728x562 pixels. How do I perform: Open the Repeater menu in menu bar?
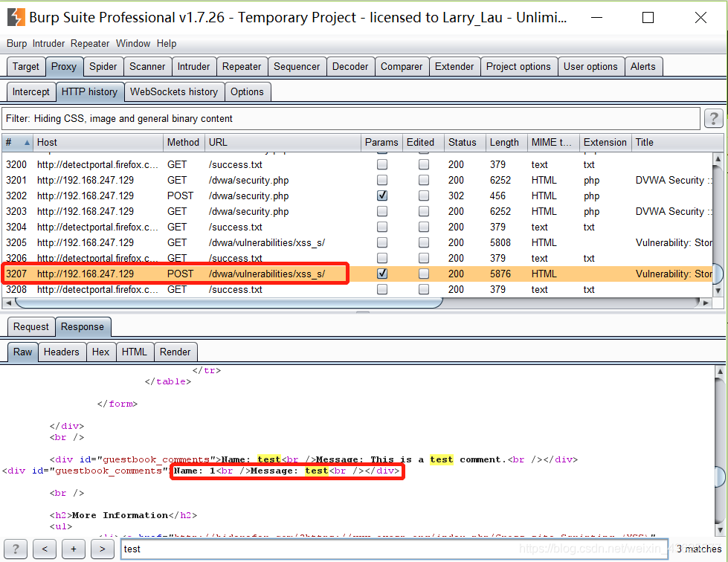90,44
